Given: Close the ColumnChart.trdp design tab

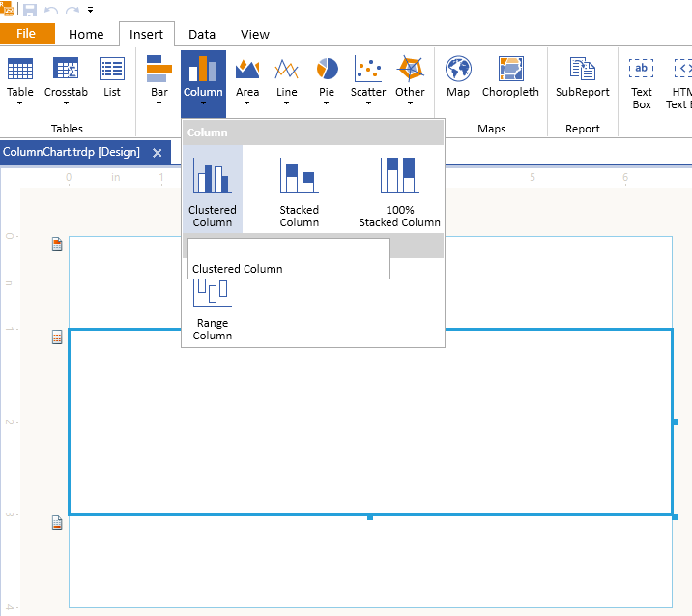Looking at the screenshot, I should 158,153.
